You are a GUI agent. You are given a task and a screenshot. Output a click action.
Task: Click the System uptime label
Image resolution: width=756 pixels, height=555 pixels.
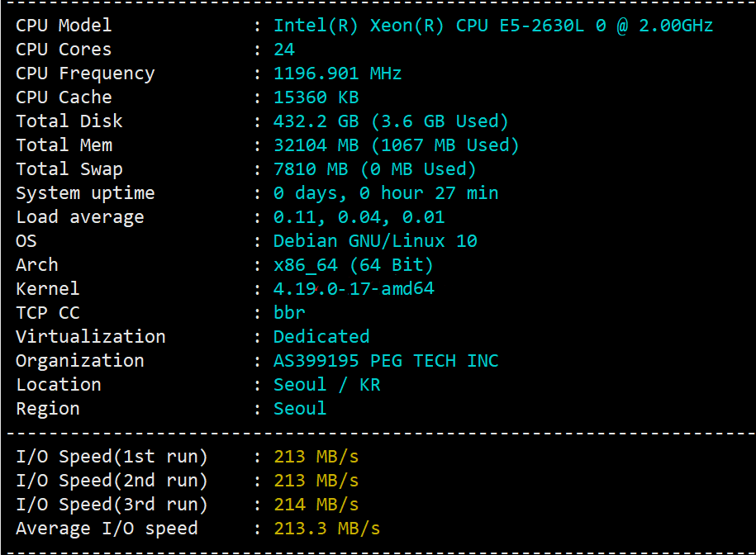pos(85,193)
